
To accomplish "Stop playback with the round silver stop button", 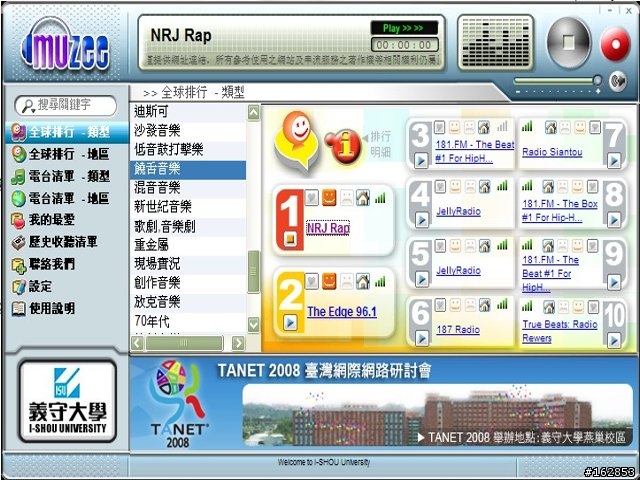I will (569, 42).
